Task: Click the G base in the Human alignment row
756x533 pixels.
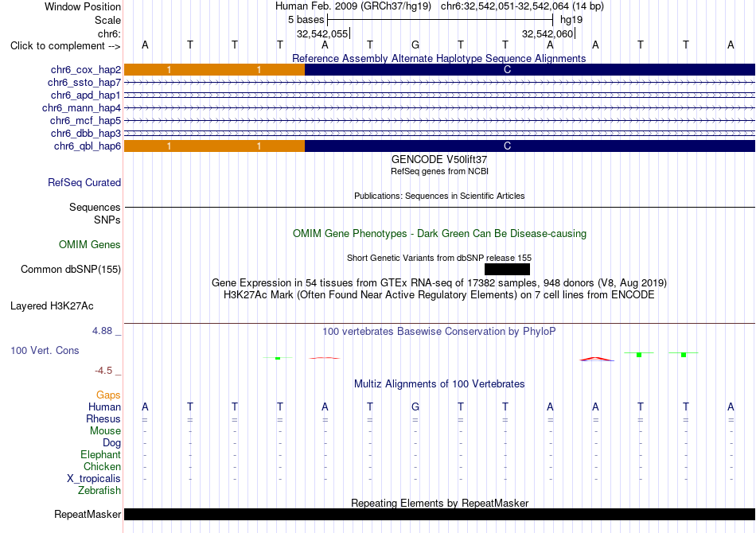Action: click(x=415, y=407)
